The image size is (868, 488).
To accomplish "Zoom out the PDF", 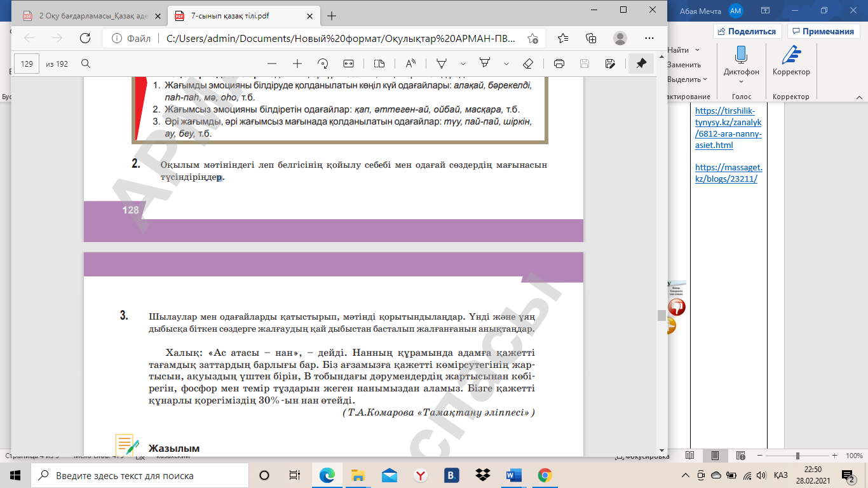I will click(272, 64).
